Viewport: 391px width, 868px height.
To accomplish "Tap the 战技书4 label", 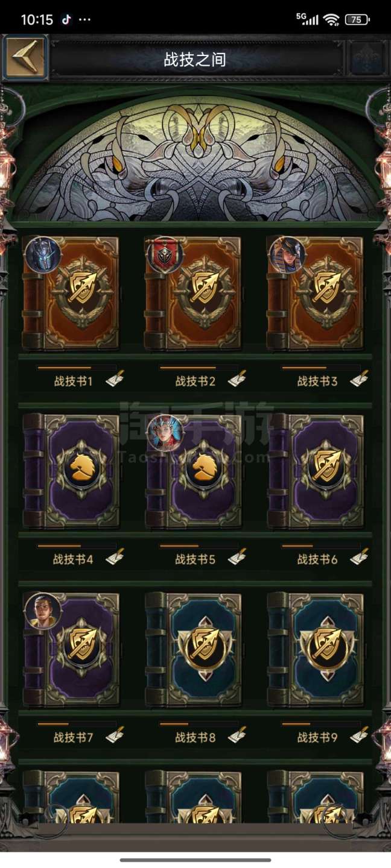I will coord(73,559).
